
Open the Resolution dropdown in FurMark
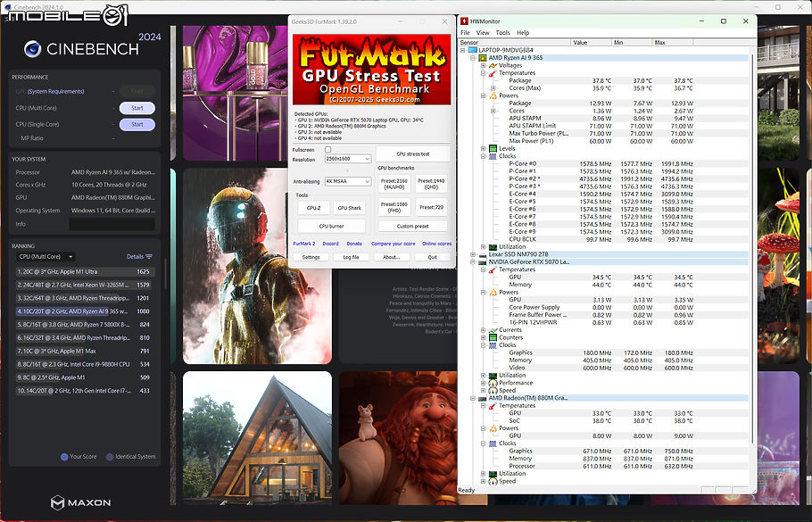[x=348, y=159]
